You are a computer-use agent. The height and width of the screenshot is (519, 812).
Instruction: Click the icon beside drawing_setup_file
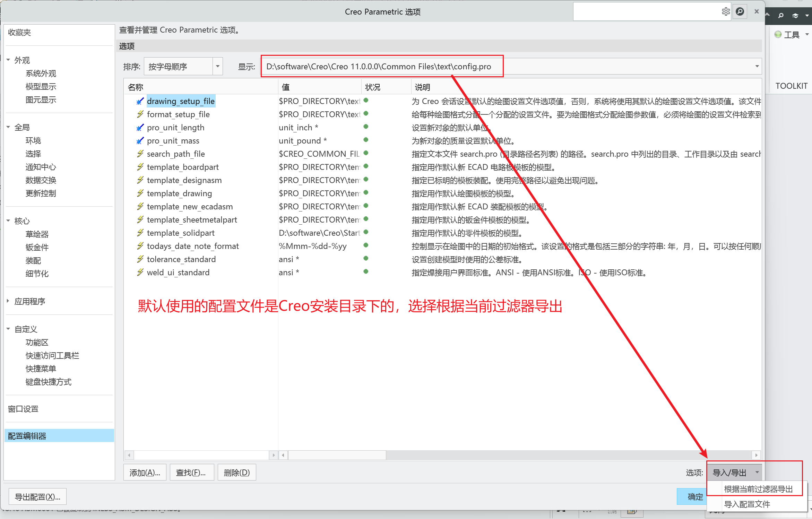pos(140,101)
